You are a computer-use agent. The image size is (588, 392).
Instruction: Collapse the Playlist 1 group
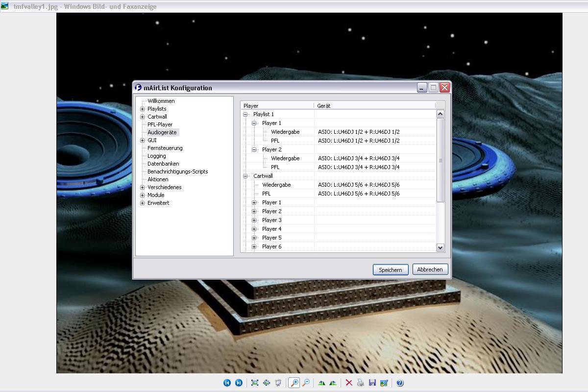245,114
